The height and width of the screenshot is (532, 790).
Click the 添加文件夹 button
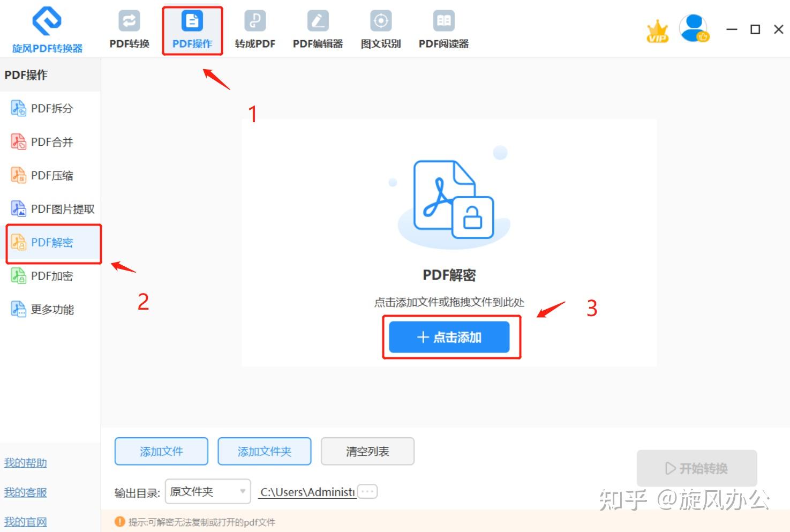tap(264, 451)
